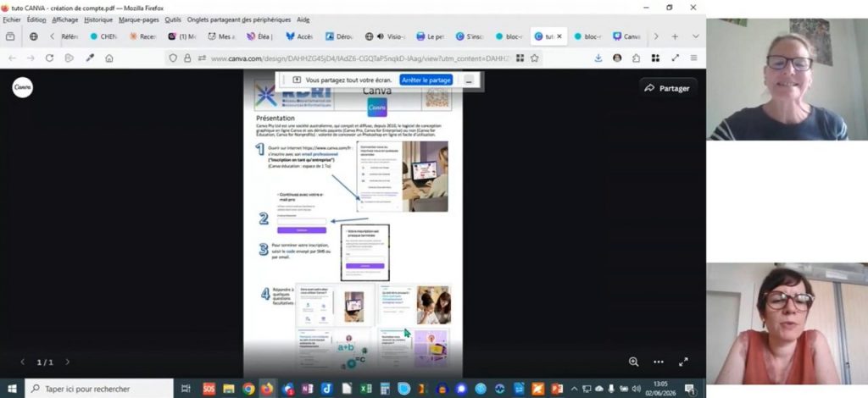
Task: Open the Édition menu
Action: click(x=36, y=19)
